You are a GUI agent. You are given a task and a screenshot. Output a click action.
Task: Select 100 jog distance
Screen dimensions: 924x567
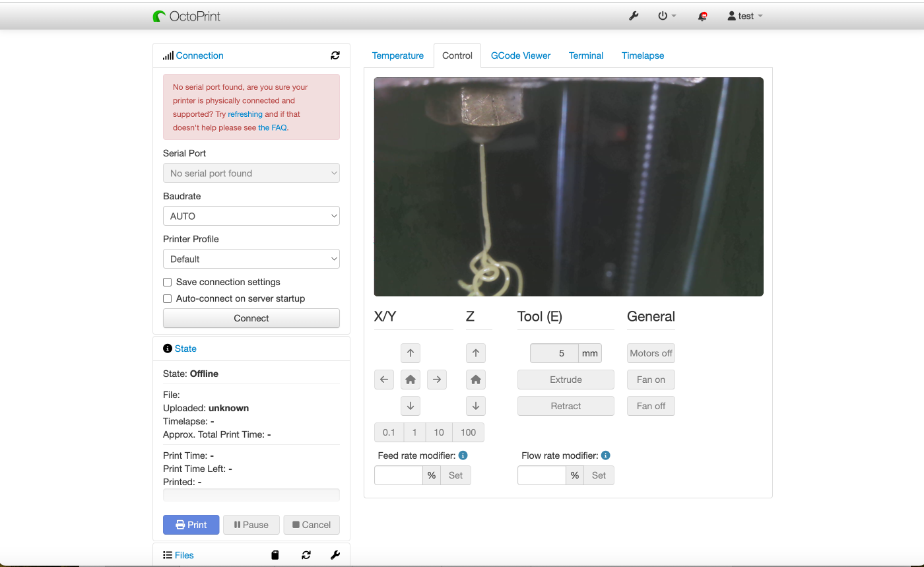(x=469, y=432)
